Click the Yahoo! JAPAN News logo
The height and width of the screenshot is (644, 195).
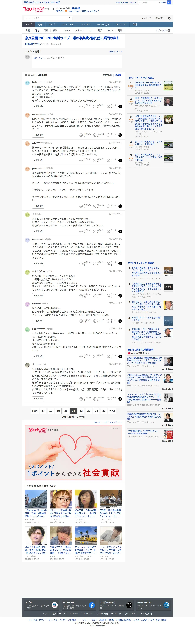(x=39, y=10)
